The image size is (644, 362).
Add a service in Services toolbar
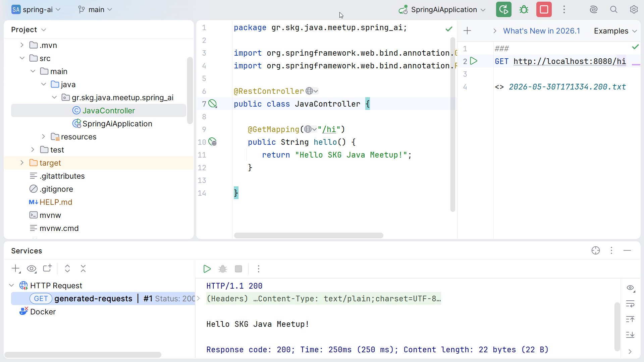[16, 268]
